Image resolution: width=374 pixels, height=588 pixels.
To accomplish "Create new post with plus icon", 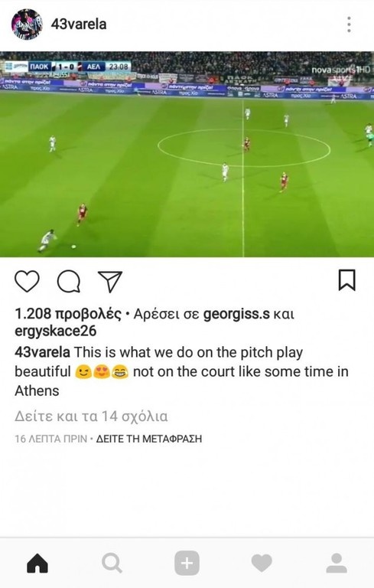I will click(187, 563).
